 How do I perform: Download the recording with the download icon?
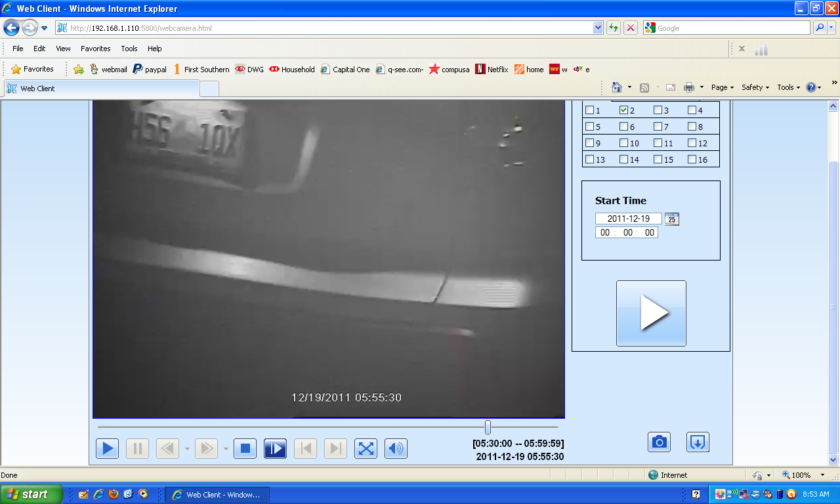tap(698, 442)
